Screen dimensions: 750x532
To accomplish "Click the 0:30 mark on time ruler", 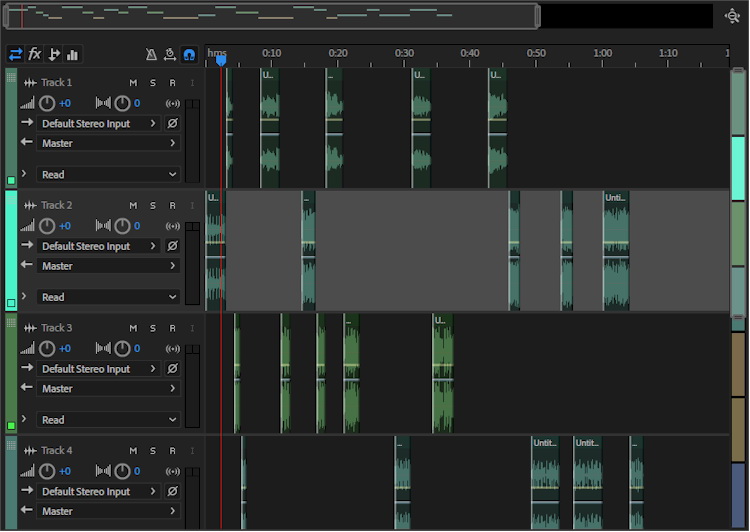I will click(404, 53).
